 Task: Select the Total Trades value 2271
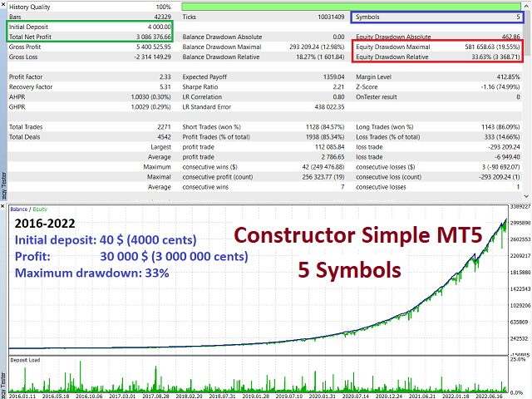[165, 127]
